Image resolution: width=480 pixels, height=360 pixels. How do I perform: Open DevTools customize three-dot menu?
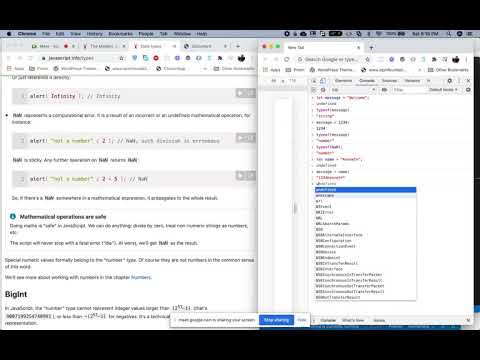(459, 81)
